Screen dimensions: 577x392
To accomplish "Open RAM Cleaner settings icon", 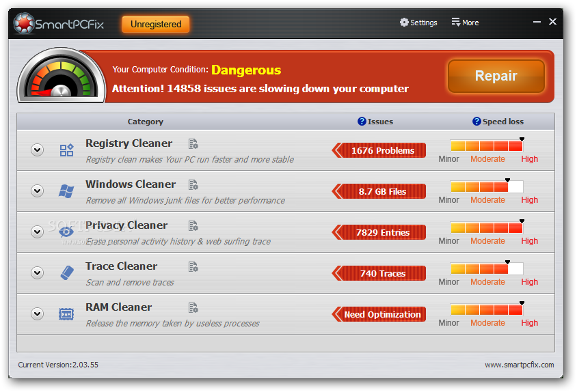I will pyautogui.click(x=193, y=307).
